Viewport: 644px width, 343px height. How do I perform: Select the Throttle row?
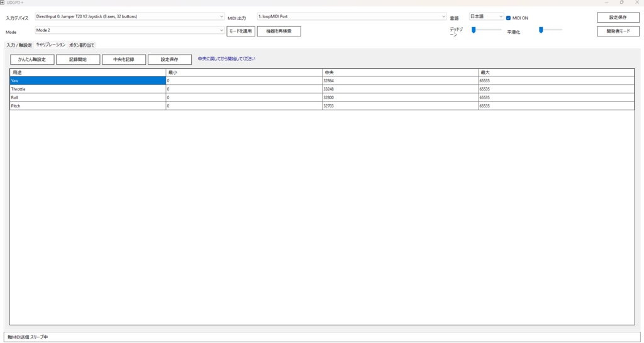322,89
